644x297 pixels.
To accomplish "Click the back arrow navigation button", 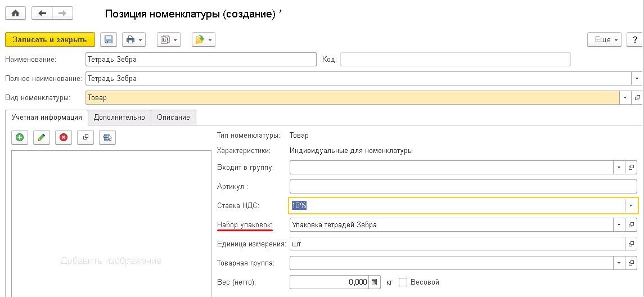I will point(42,13).
